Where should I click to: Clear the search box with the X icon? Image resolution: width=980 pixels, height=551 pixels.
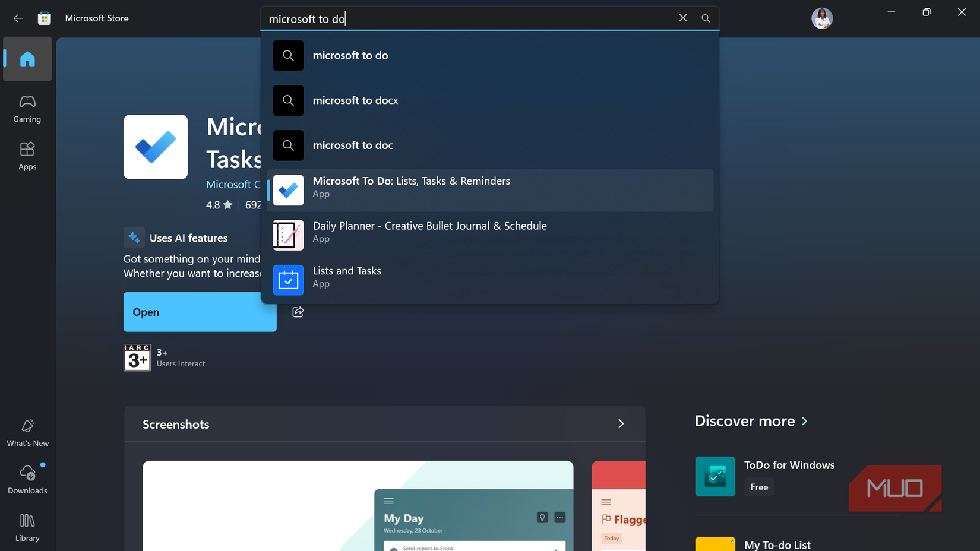[x=682, y=18]
